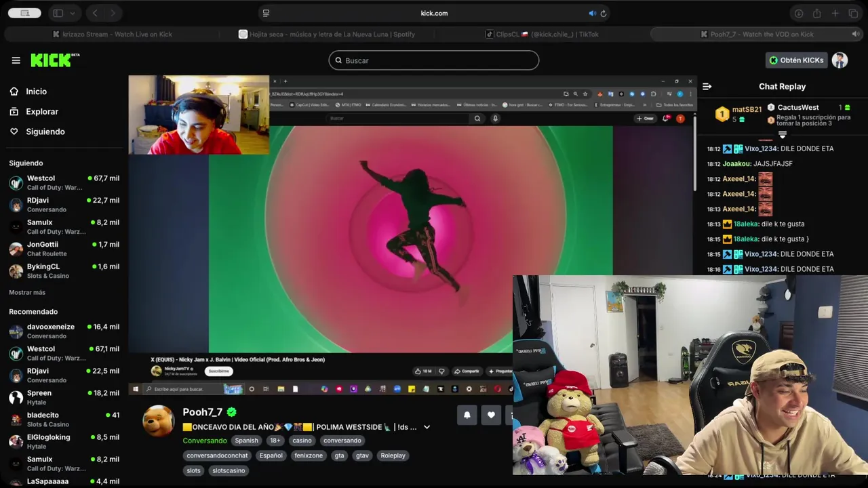868x488 pixels.
Task: Click Mostrar más under Siguiendo
Action: (27, 292)
